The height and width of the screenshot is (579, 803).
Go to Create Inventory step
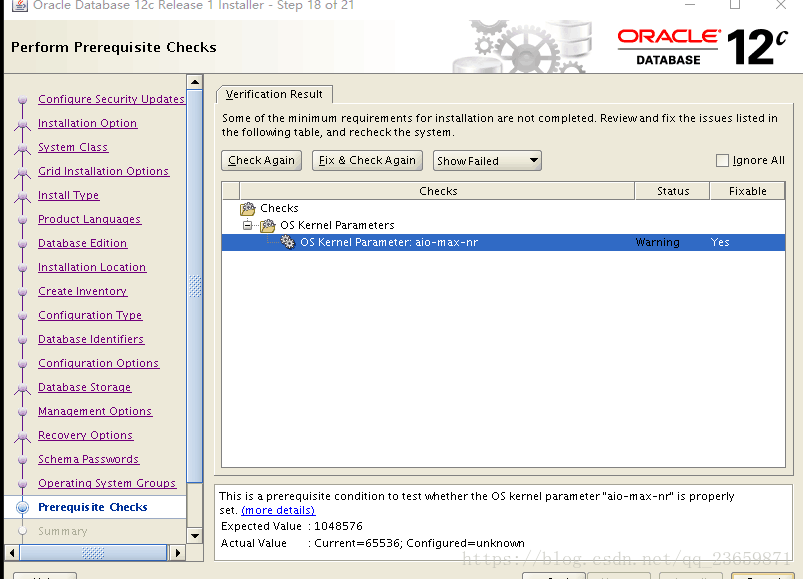(x=82, y=291)
